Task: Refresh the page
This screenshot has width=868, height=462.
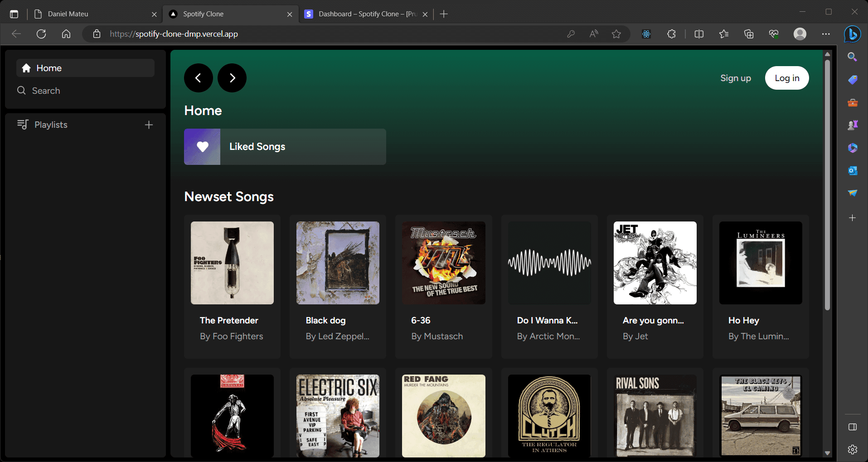Action: tap(41, 34)
